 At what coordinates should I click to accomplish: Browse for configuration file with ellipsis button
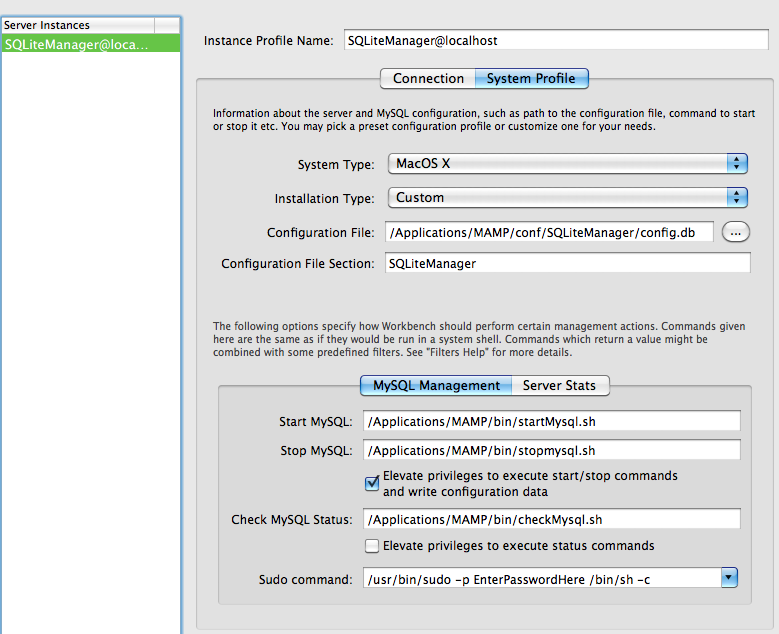735,232
